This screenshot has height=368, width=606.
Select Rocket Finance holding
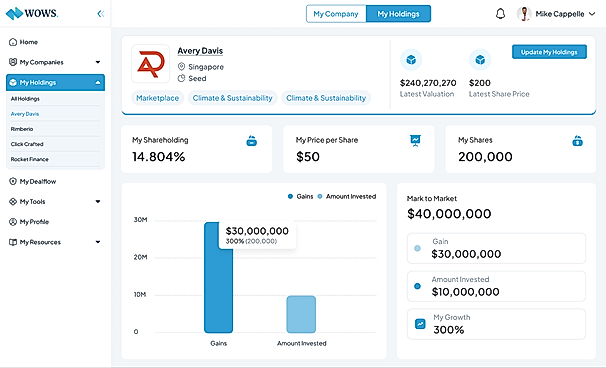(x=30, y=159)
